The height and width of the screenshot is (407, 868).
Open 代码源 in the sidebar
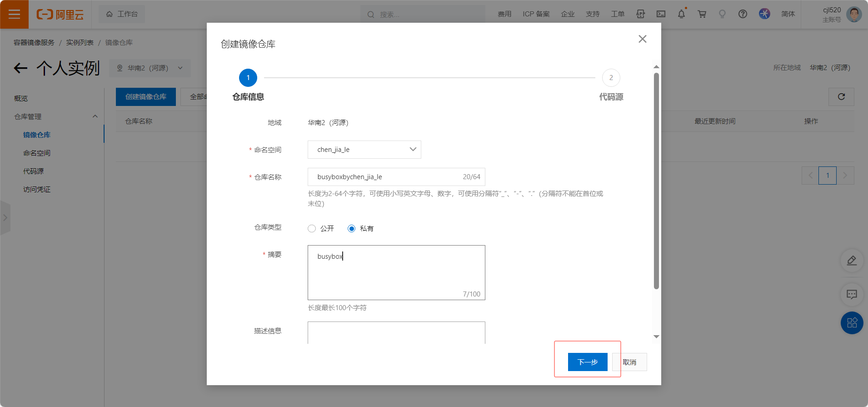34,171
